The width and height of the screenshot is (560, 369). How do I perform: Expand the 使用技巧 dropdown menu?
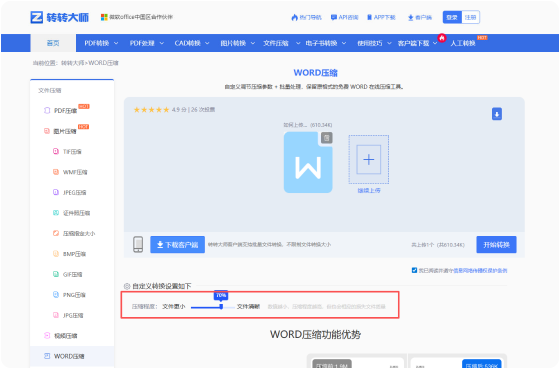pyautogui.click(x=374, y=43)
